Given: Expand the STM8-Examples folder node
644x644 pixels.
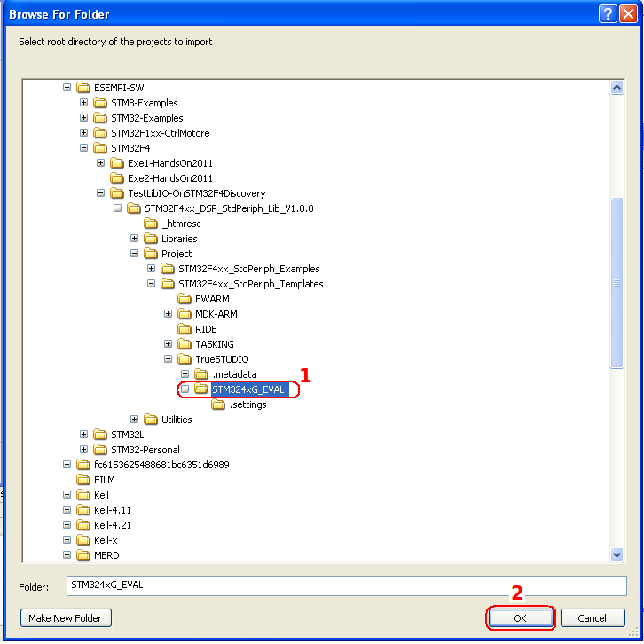Looking at the screenshot, I should click(83, 103).
